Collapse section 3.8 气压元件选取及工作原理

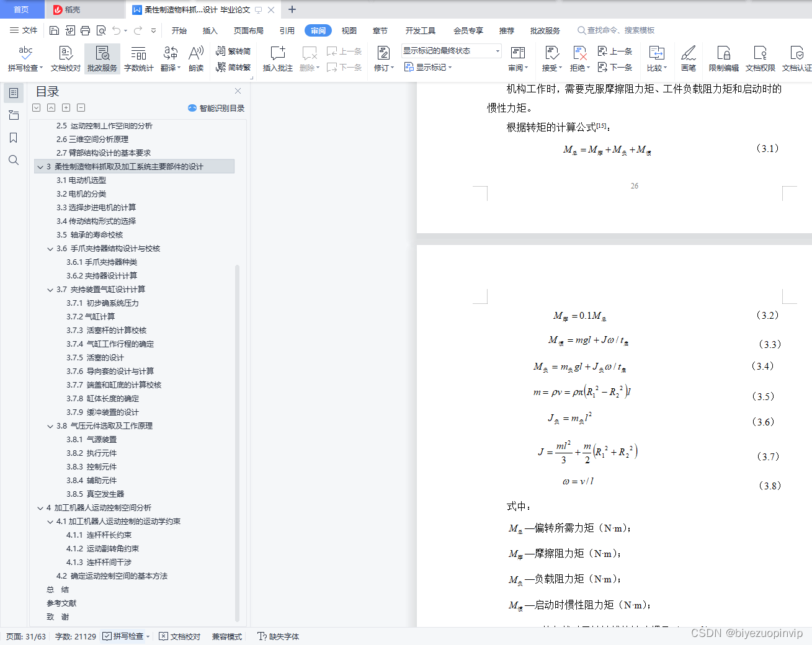(x=50, y=426)
